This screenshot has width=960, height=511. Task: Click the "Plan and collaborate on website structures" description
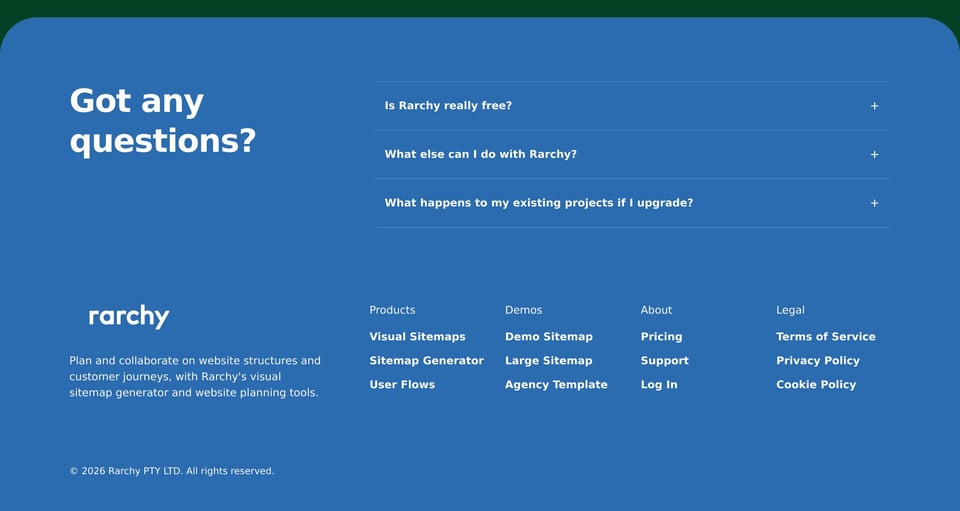pyautogui.click(x=195, y=376)
